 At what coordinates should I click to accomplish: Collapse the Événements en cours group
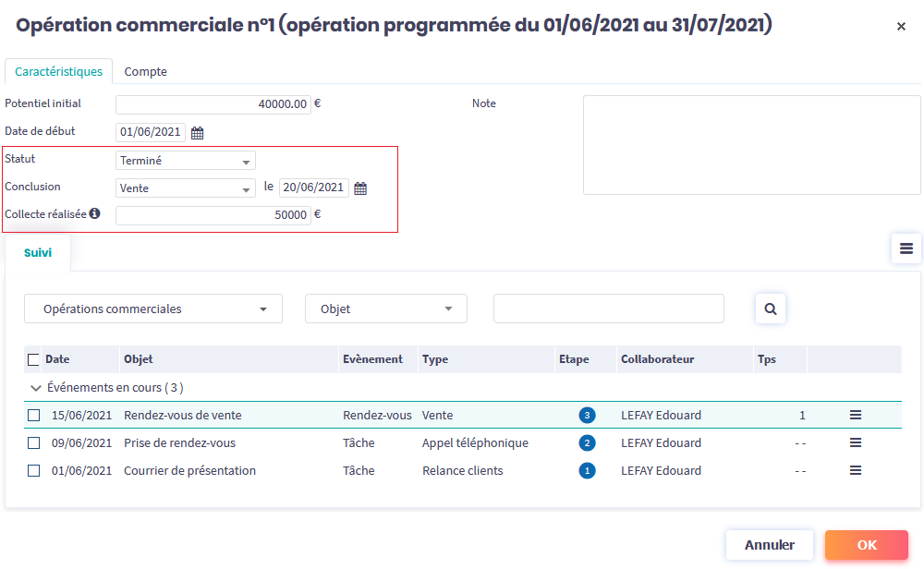36,388
